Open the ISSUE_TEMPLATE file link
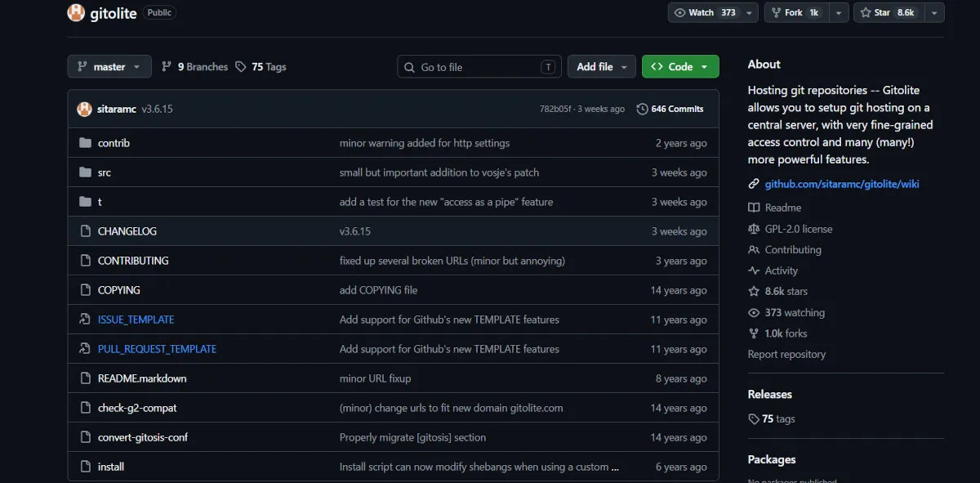 pyautogui.click(x=136, y=320)
